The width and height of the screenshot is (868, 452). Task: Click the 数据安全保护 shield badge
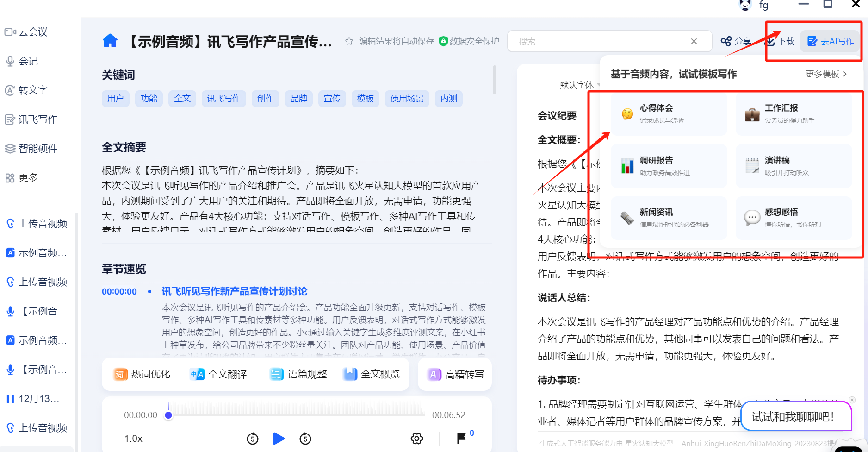(x=469, y=41)
